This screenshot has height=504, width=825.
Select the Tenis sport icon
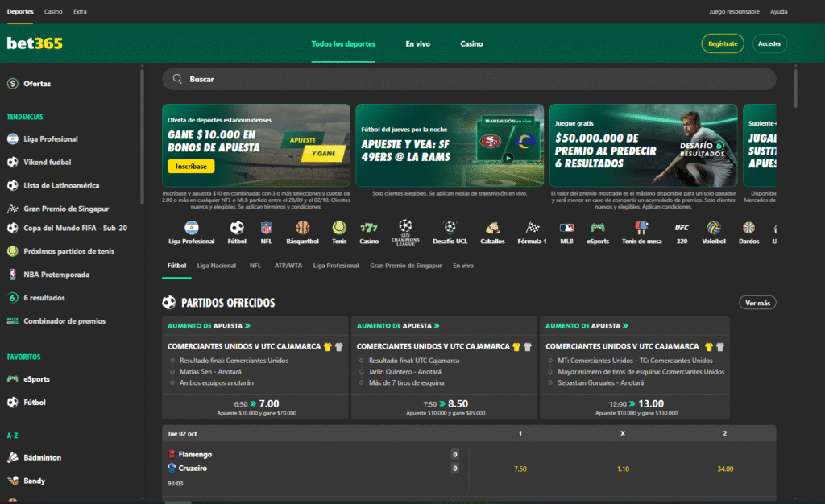point(338,232)
